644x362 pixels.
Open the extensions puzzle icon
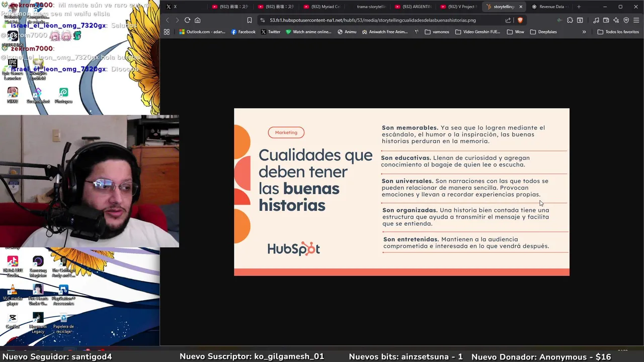coord(570,20)
